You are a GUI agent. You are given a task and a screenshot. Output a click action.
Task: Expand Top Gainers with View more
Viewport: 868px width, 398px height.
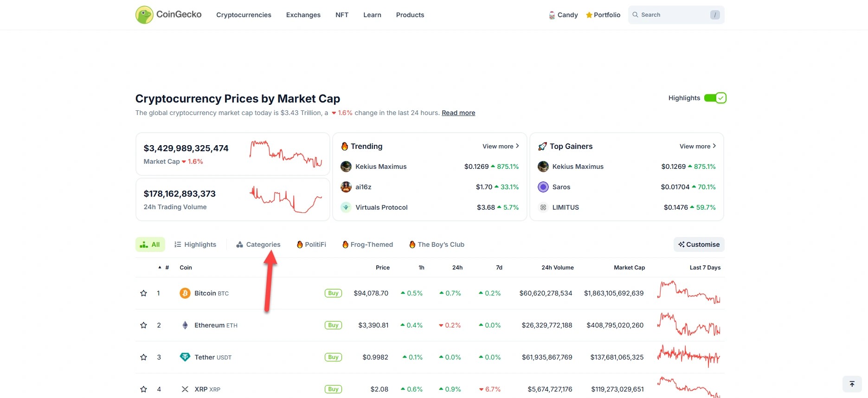tap(698, 146)
